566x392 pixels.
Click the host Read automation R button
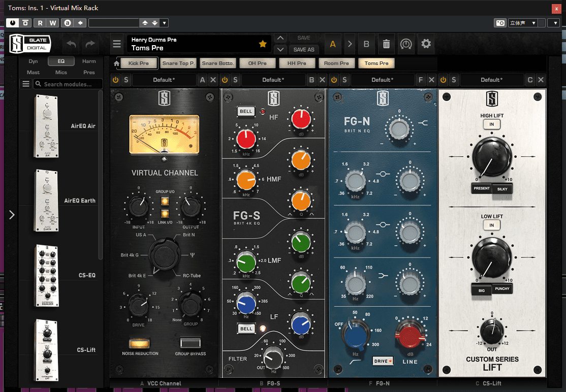40,23
